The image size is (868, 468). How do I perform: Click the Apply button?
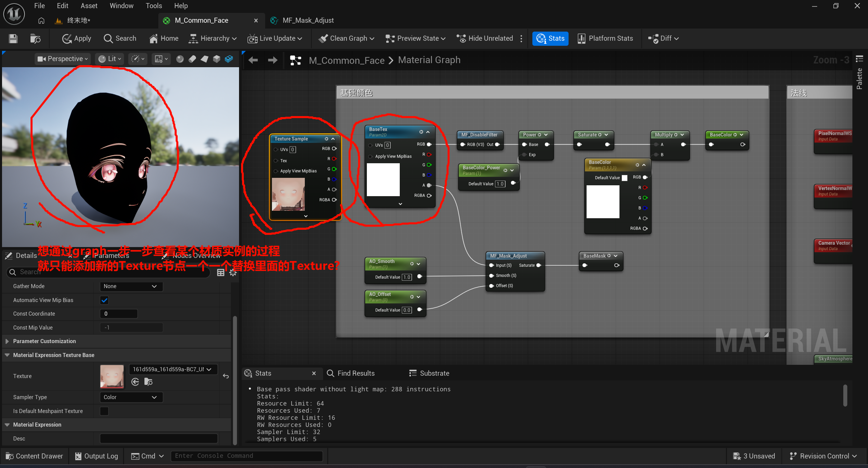(77, 38)
